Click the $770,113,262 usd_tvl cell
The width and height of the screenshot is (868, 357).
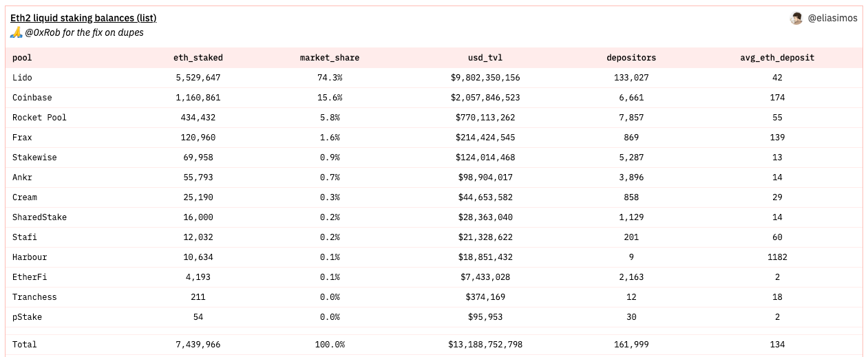pyautogui.click(x=485, y=118)
